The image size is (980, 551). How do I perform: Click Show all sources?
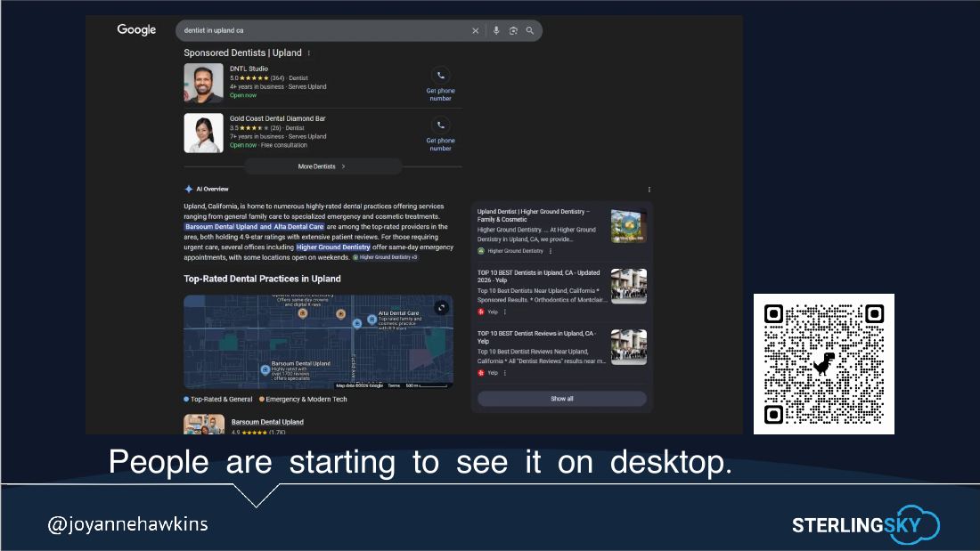click(562, 399)
